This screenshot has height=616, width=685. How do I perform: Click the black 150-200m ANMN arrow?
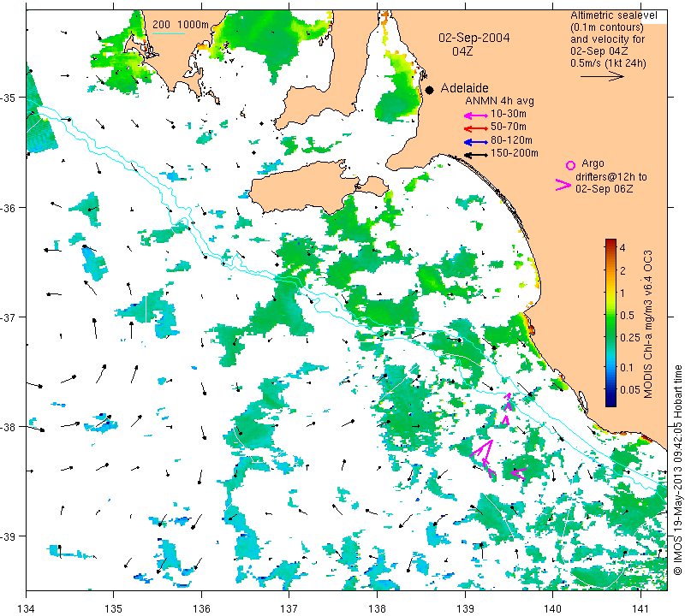[476, 155]
